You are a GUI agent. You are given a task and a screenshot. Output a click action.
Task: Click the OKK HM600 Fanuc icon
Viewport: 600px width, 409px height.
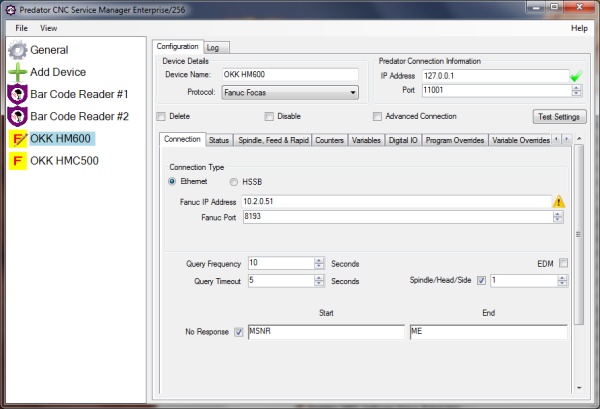[x=17, y=138]
